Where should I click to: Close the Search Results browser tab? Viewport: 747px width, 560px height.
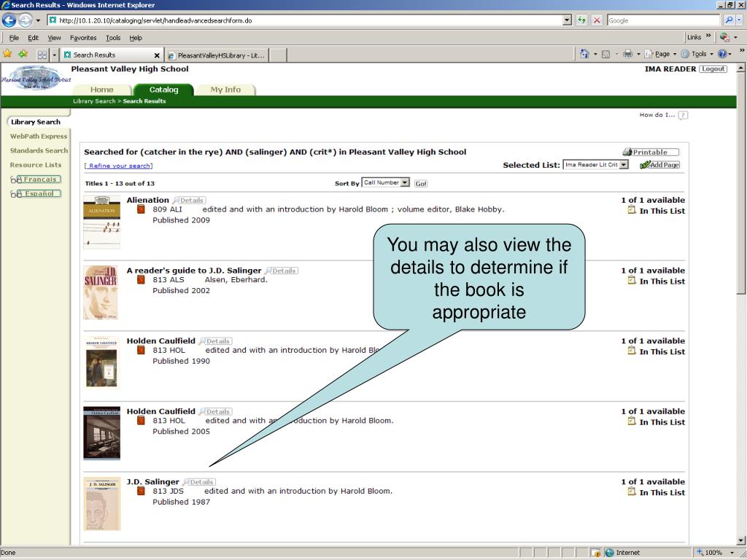click(x=157, y=55)
